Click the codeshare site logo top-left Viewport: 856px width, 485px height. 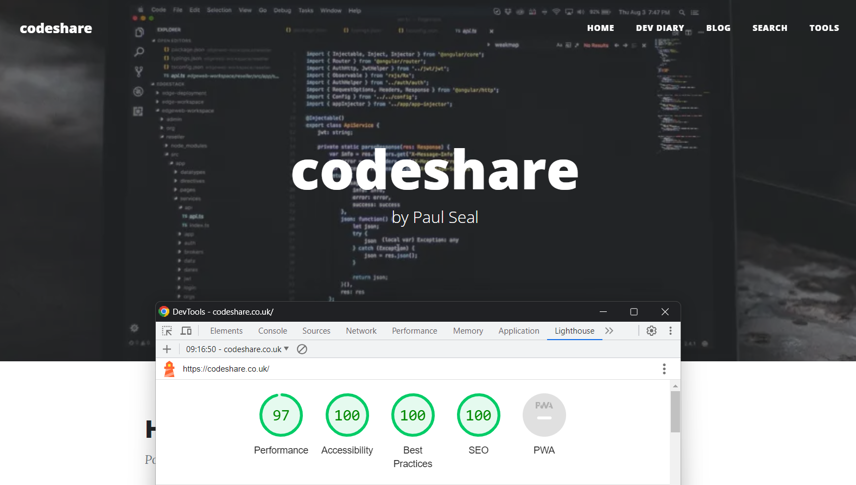pyautogui.click(x=56, y=28)
